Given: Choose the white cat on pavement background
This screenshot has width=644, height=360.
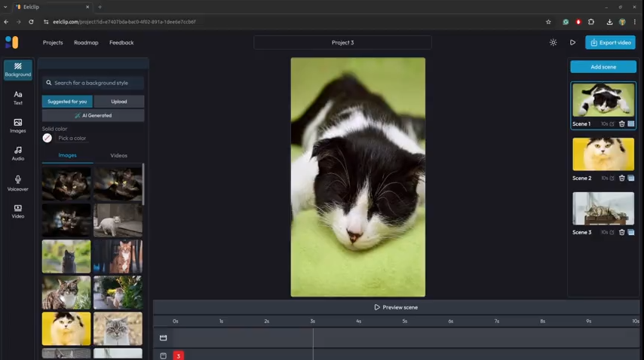Looking at the screenshot, I should [118, 221].
